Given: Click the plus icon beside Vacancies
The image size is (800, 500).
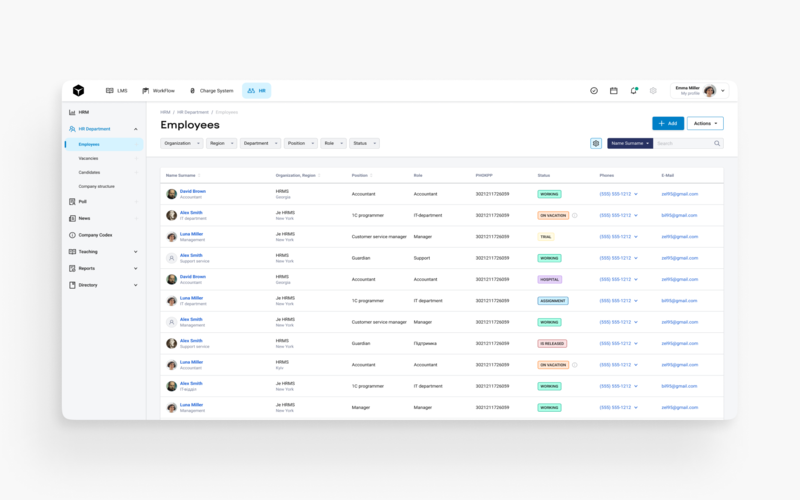Looking at the screenshot, I should [136, 159].
